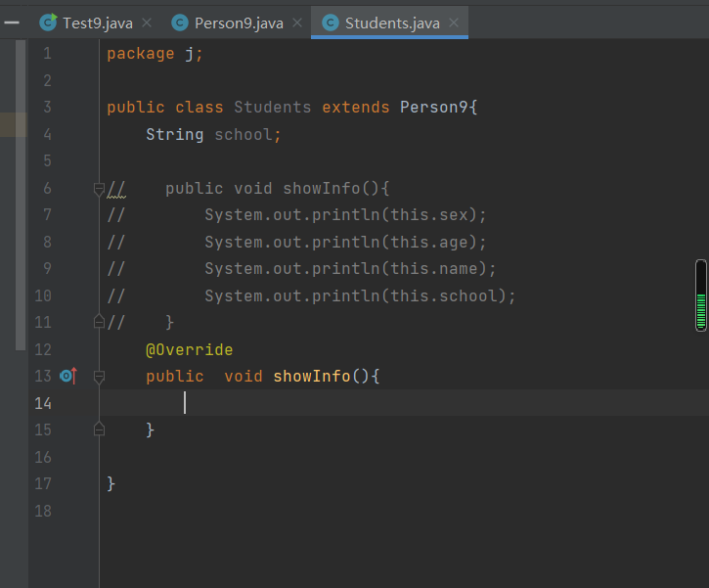Click line number 14 in gutter
Viewport: 709px width, 588px height.
(43, 403)
